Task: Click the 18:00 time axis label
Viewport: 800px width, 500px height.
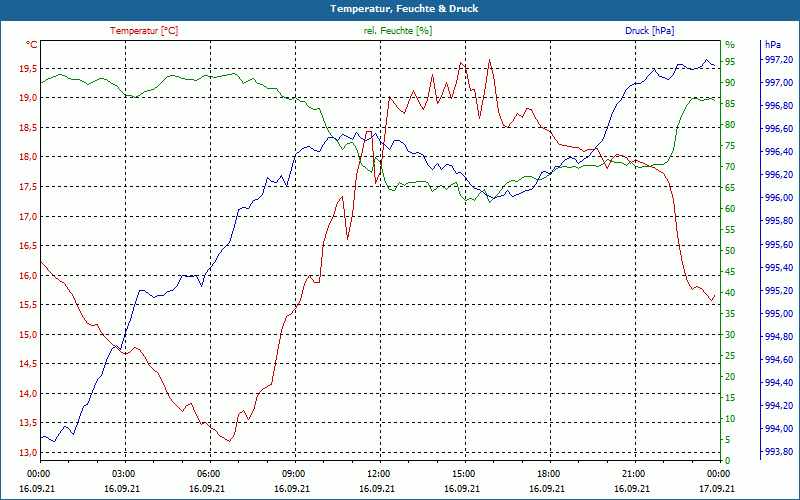Action: pyautogui.click(x=547, y=473)
